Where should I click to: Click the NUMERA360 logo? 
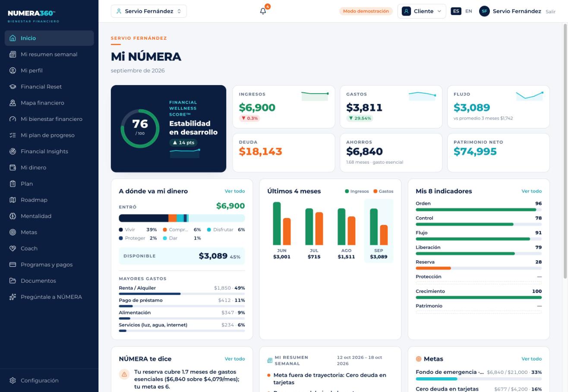[x=34, y=16]
